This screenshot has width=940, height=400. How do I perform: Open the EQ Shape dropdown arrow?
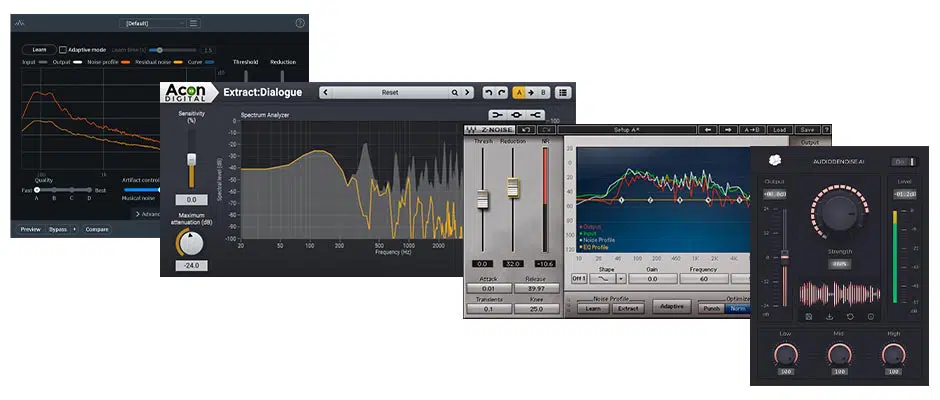pos(619,279)
